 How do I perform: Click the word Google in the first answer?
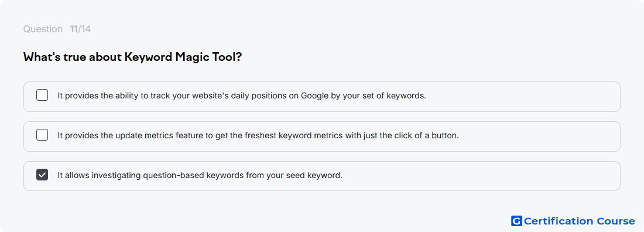[x=314, y=96]
